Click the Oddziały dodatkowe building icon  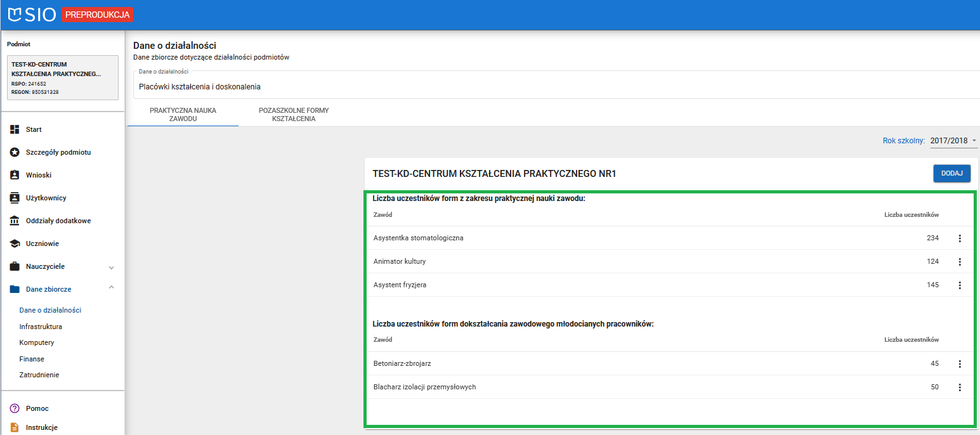15,221
